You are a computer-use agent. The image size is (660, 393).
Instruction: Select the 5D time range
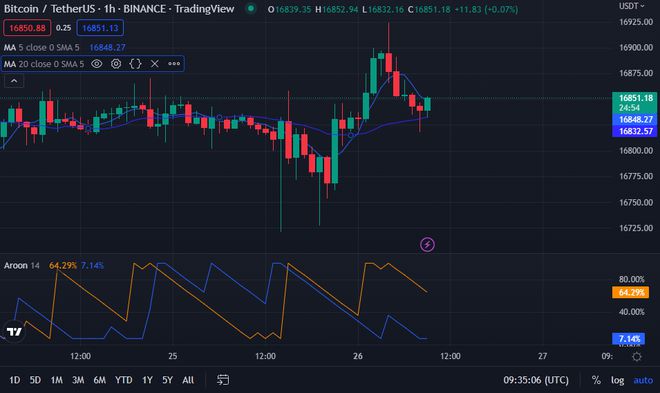coord(35,380)
